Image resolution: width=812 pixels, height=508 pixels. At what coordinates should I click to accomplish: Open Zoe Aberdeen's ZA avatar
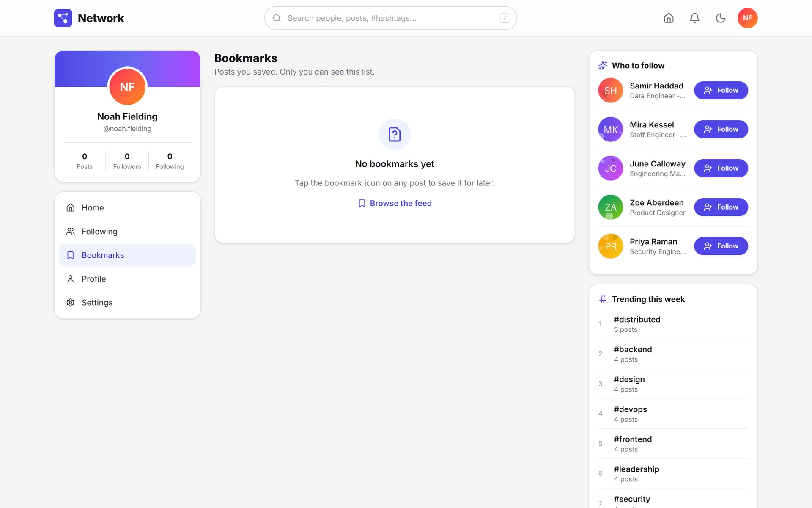coord(610,207)
